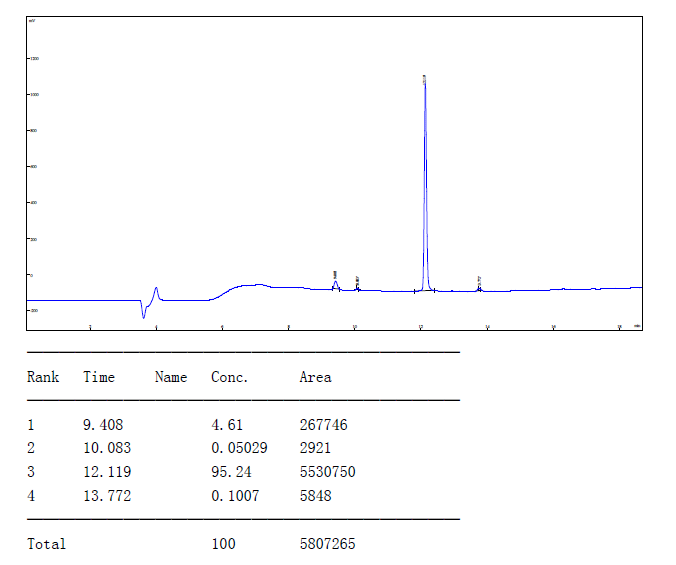
Task: Select the Name column header
Action: pyautogui.click(x=171, y=377)
